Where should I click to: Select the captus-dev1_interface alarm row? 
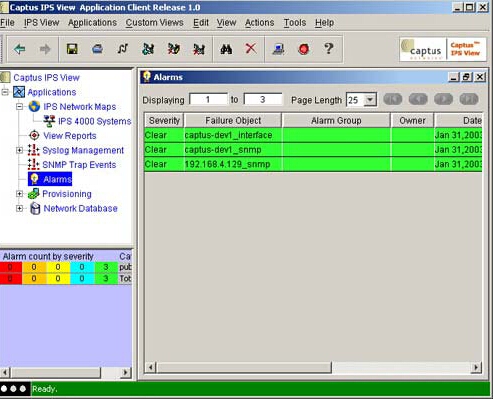click(313, 135)
